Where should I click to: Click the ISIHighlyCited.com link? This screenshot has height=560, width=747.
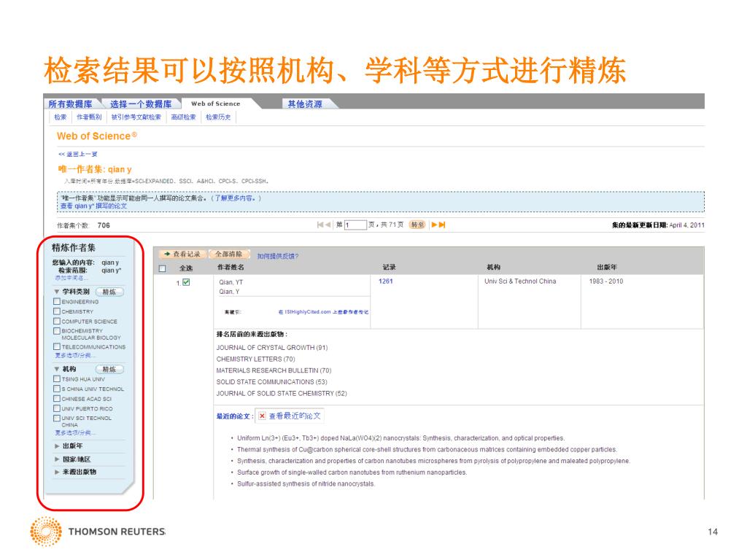[323, 312]
